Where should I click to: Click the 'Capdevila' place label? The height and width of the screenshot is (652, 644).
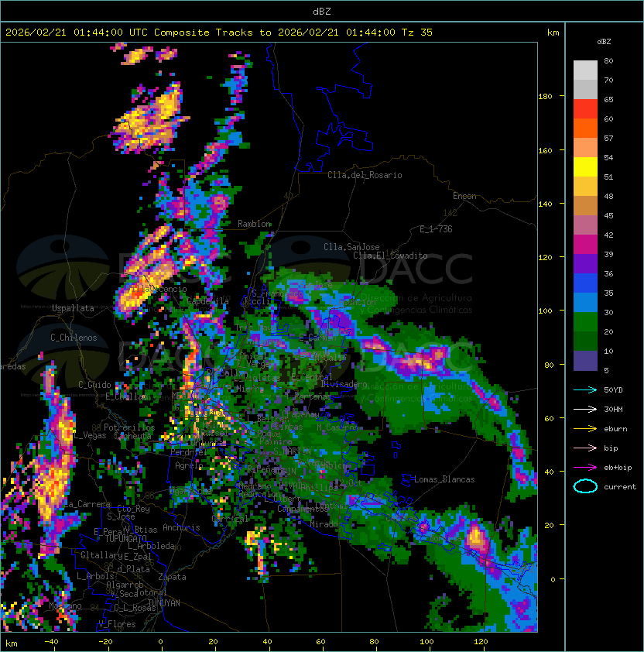(208, 300)
